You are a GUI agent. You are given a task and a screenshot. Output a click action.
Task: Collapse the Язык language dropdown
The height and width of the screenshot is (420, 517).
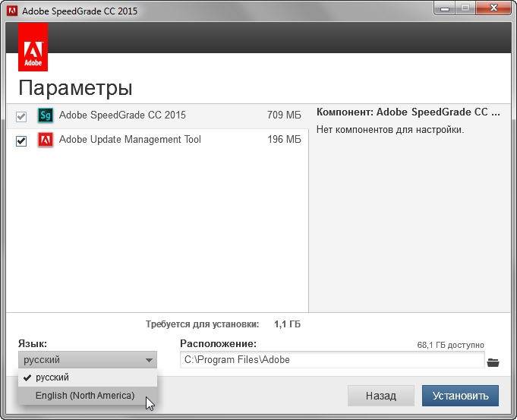click(x=88, y=360)
